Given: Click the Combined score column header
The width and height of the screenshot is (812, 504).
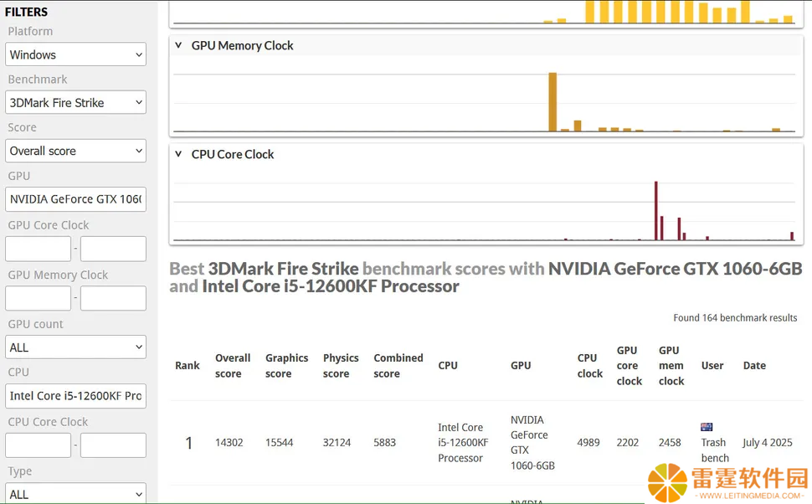Looking at the screenshot, I should 398,366.
